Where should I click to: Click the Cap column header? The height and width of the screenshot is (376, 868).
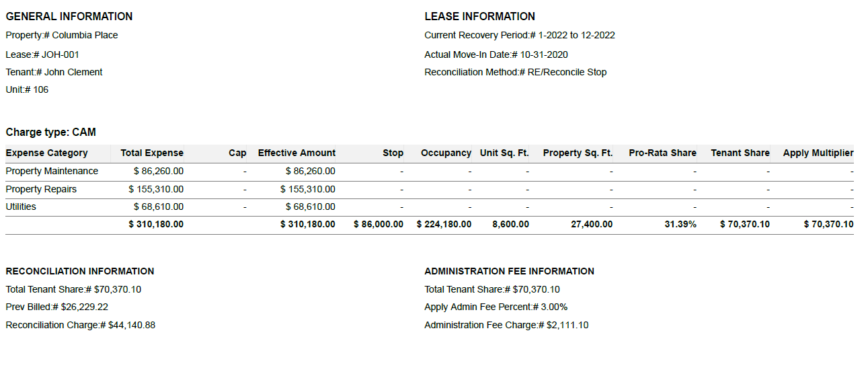237,153
